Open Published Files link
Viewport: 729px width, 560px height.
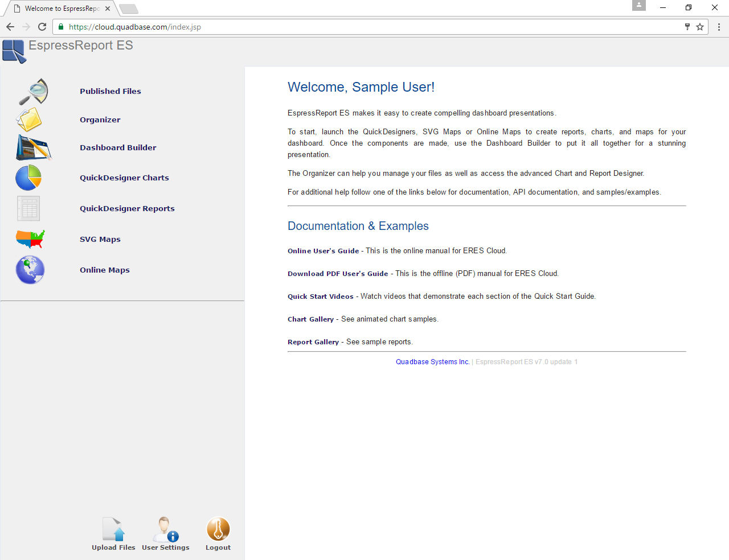110,91
